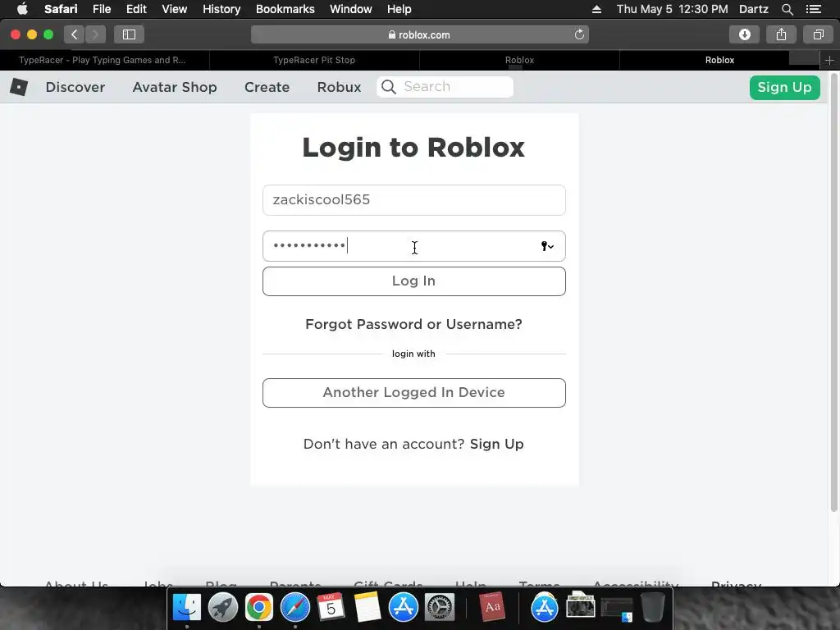840x630 pixels.
Task: Open the blue App Store icon next to Notes
Action: [403, 607]
